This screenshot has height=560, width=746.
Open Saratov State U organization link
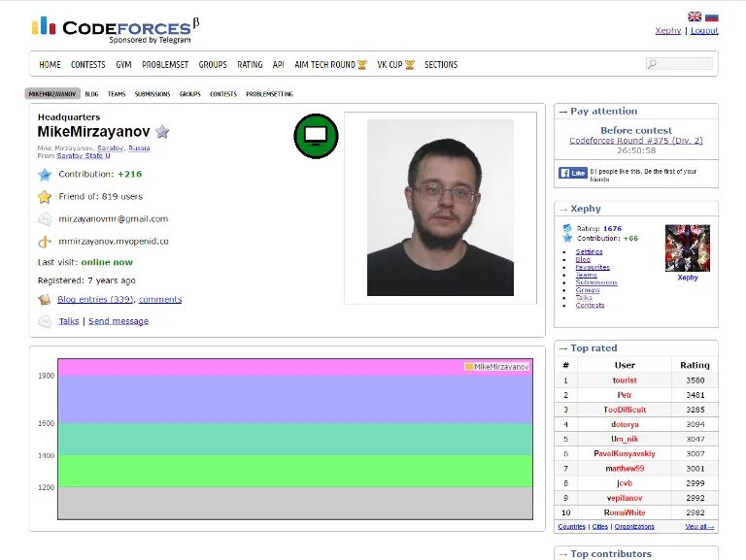(84, 155)
